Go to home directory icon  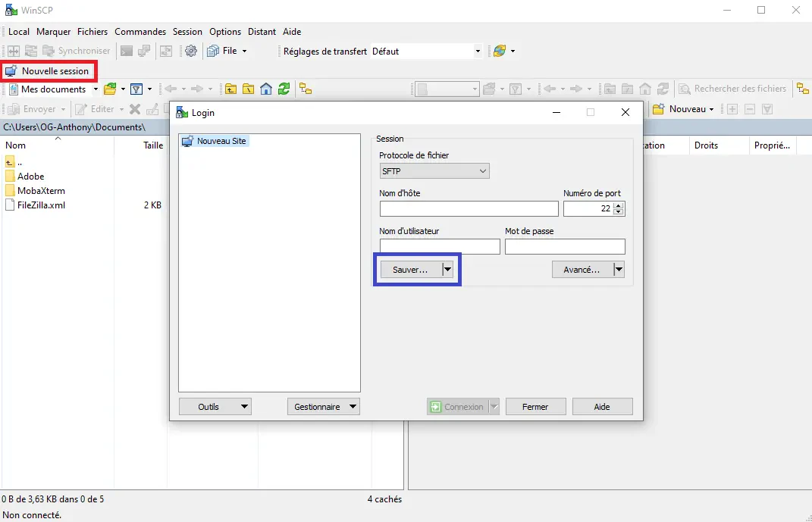pos(265,89)
